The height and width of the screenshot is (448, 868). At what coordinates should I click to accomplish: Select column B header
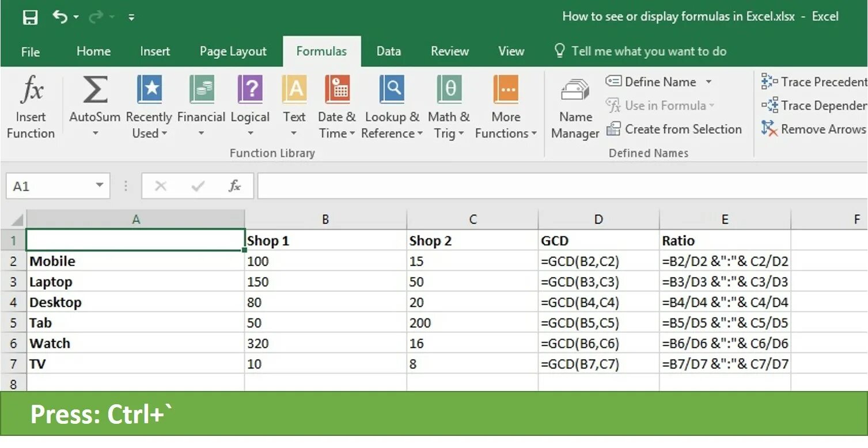pyautogui.click(x=326, y=219)
